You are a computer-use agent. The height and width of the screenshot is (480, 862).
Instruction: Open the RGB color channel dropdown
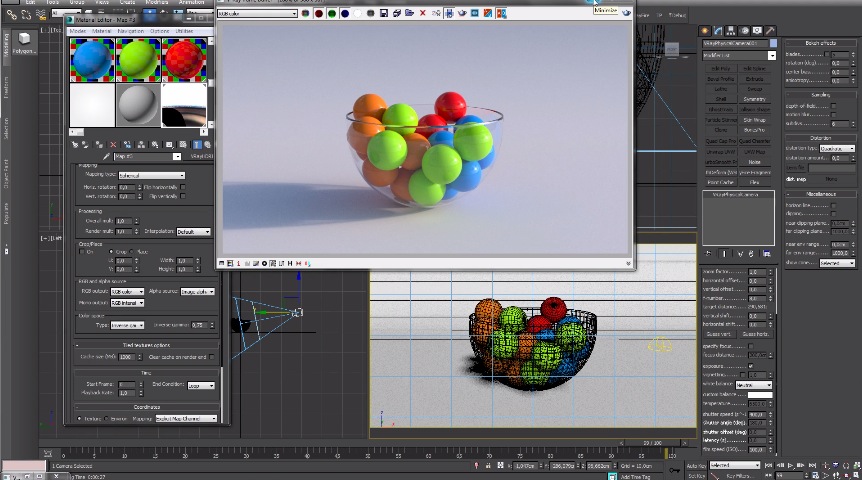click(x=257, y=14)
